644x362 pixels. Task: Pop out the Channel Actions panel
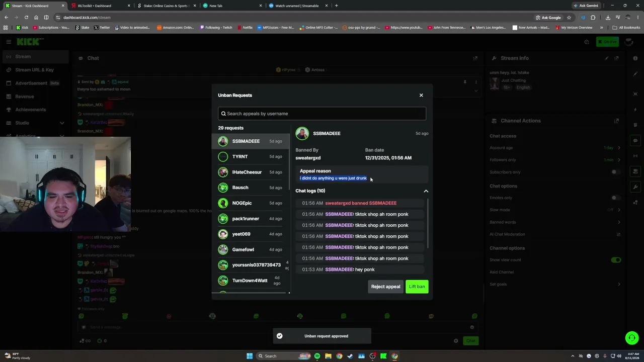[x=616, y=121]
